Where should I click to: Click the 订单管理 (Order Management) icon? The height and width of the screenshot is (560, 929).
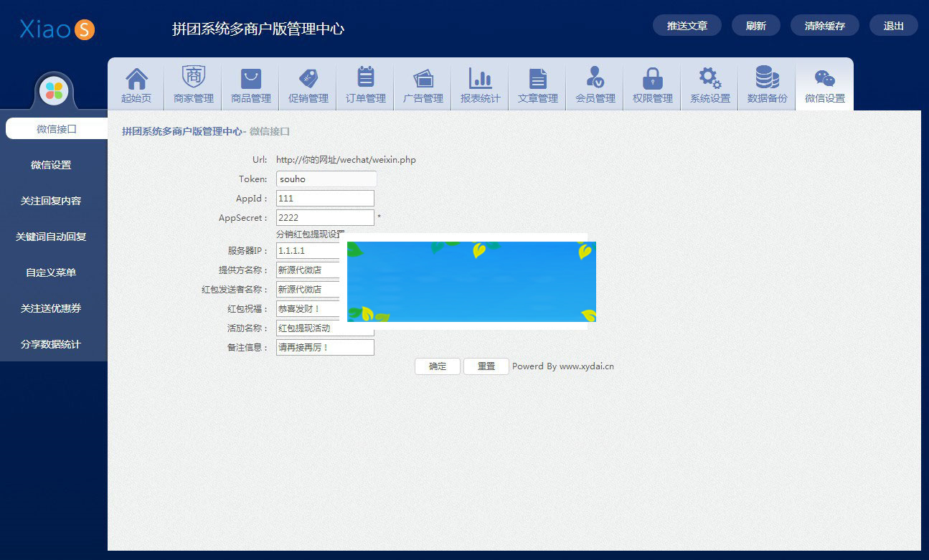(x=364, y=84)
